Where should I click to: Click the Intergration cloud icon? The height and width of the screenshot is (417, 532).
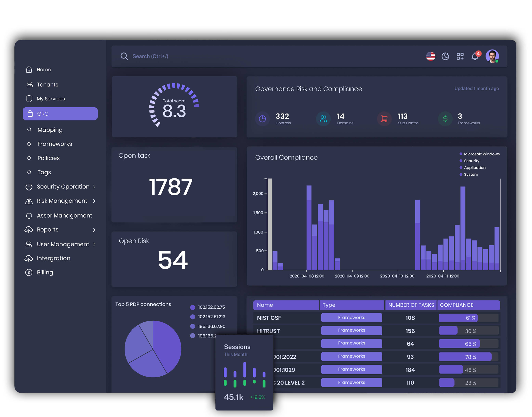tap(29, 258)
